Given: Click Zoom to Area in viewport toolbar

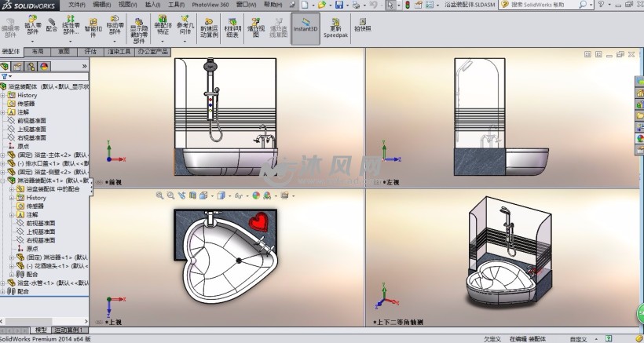Looking at the screenshot, I should [170, 195].
